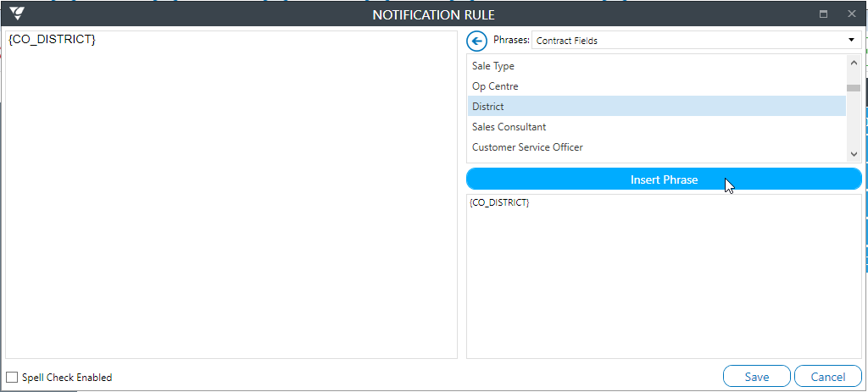Select Sale Type in the phrase list
The height and width of the screenshot is (392, 868).
coord(657,66)
